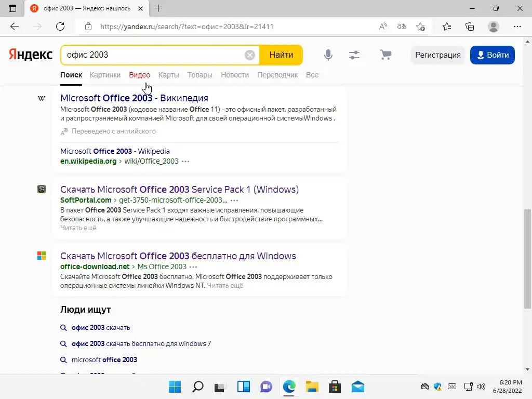Open the tab actions menu icon
Screen dimensions: 532x399
[12, 8]
